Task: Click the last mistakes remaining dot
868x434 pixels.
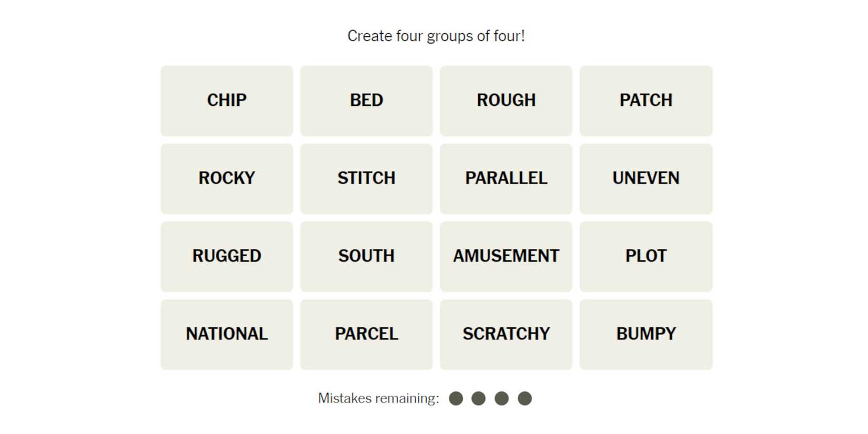Action: [x=524, y=399]
